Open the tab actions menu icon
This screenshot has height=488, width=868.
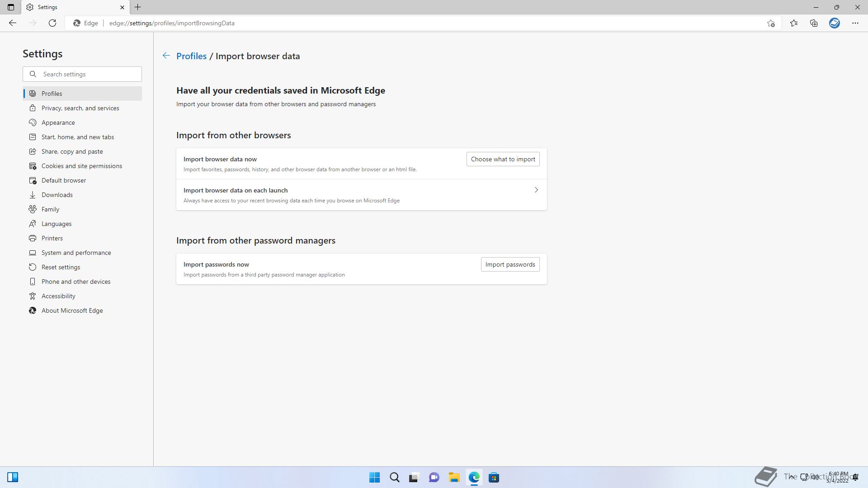[11, 7]
